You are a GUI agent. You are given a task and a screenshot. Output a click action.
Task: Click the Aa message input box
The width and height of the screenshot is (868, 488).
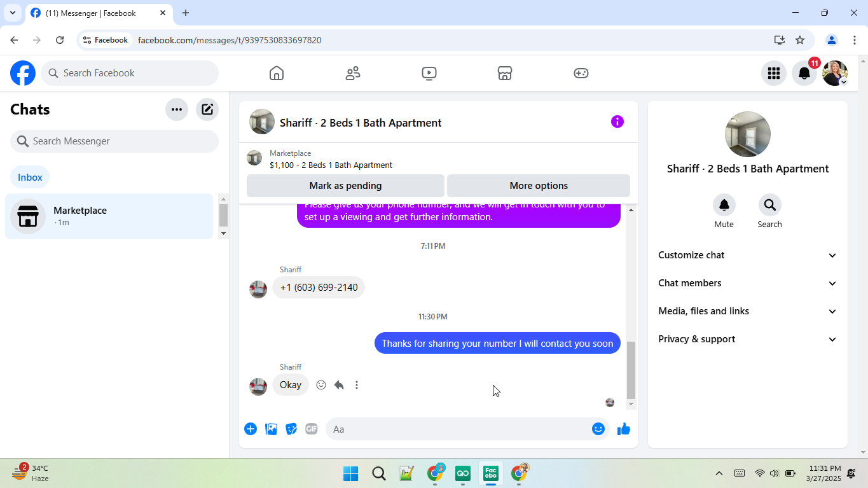pyautogui.click(x=458, y=429)
